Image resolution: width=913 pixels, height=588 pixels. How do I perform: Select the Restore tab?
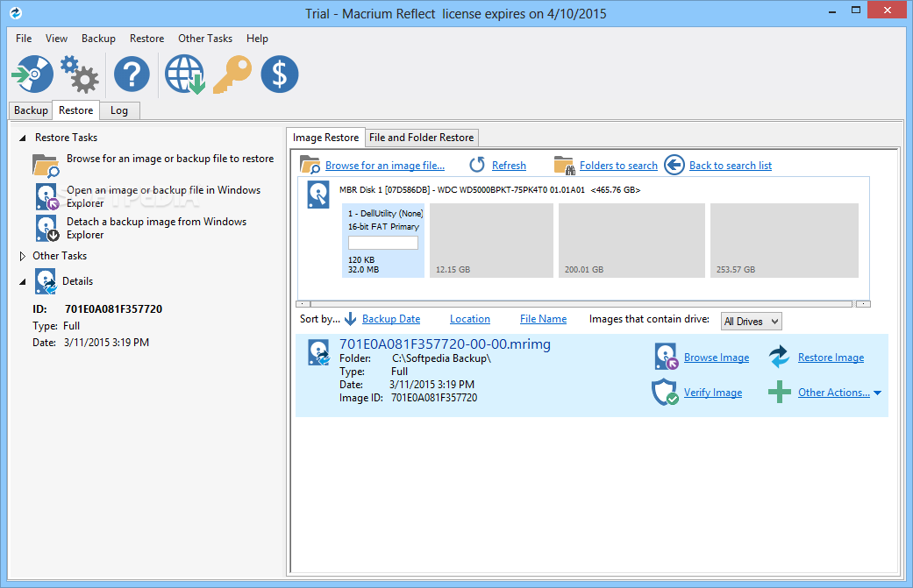click(75, 110)
